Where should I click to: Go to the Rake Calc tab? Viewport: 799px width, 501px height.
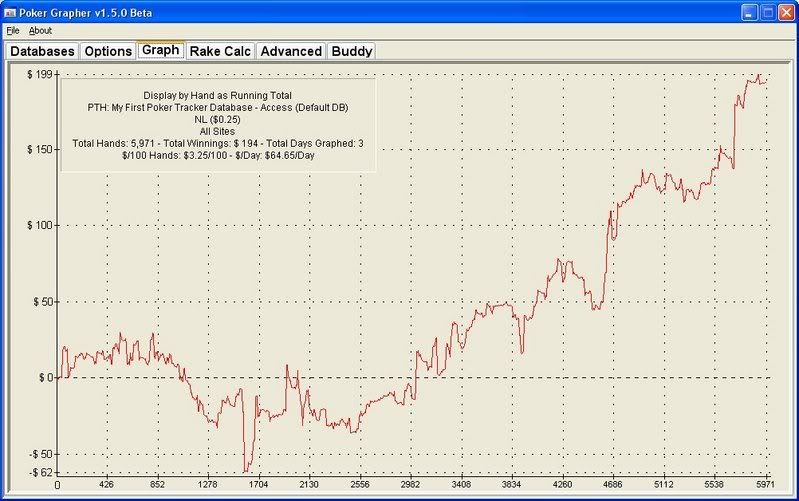pyautogui.click(x=220, y=51)
